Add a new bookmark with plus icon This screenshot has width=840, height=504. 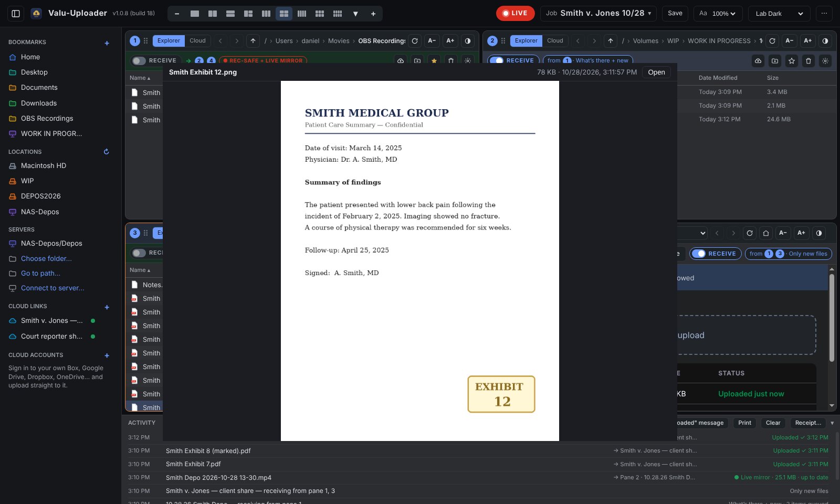107,43
